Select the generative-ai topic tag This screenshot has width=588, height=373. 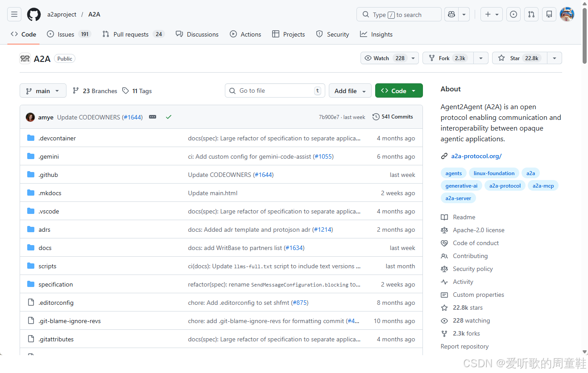[461, 186]
